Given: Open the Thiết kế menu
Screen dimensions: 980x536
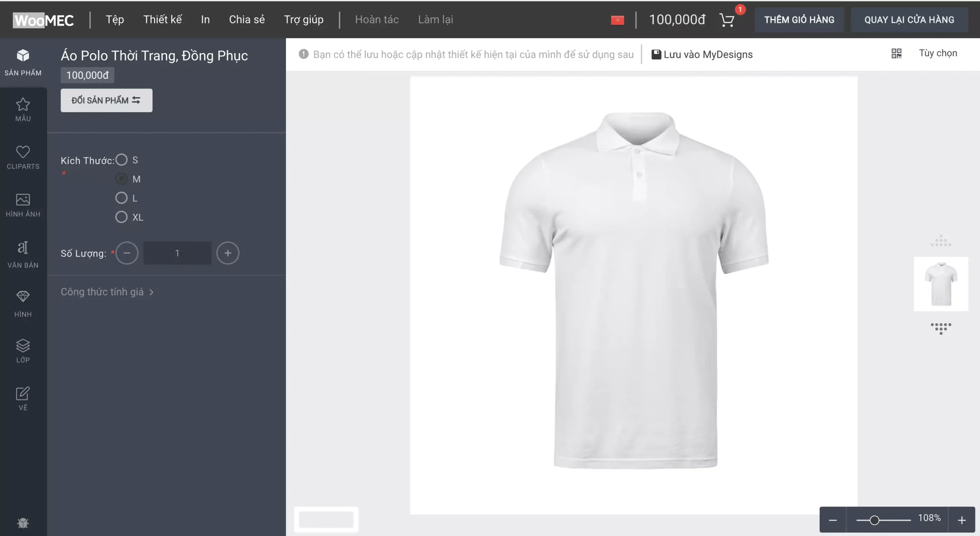Looking at the screenshot, I should point(162,19).
